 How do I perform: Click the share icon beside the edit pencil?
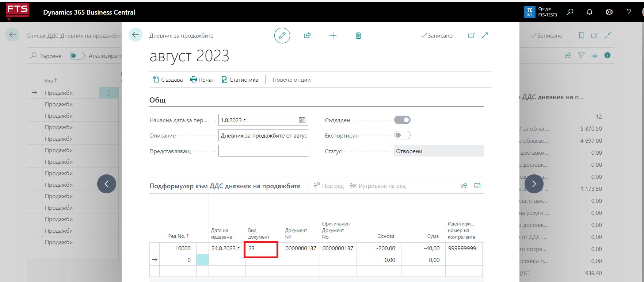tap(307, 35)
